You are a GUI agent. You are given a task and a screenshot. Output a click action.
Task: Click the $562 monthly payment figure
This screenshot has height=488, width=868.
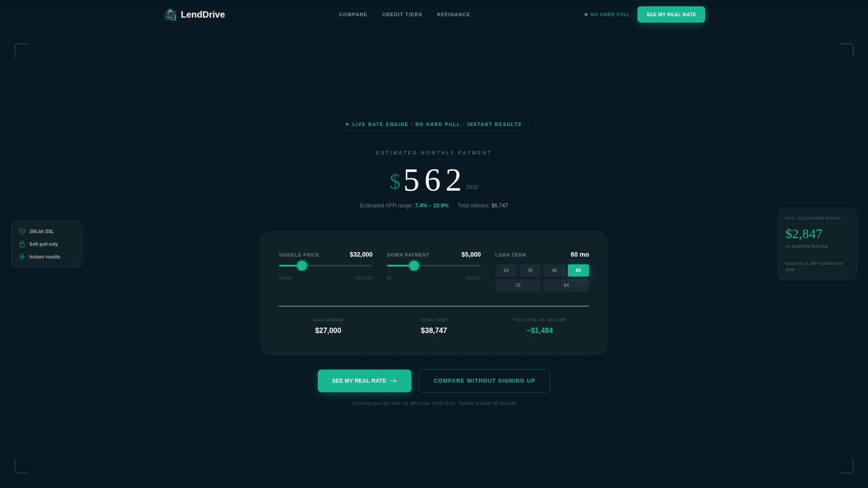[433, 180]
